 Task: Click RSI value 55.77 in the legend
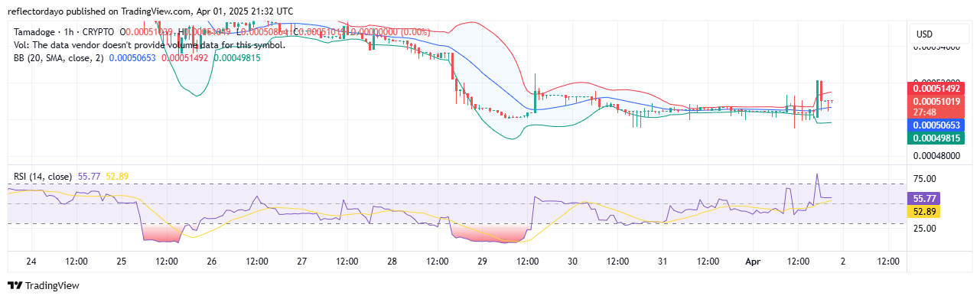90,177
